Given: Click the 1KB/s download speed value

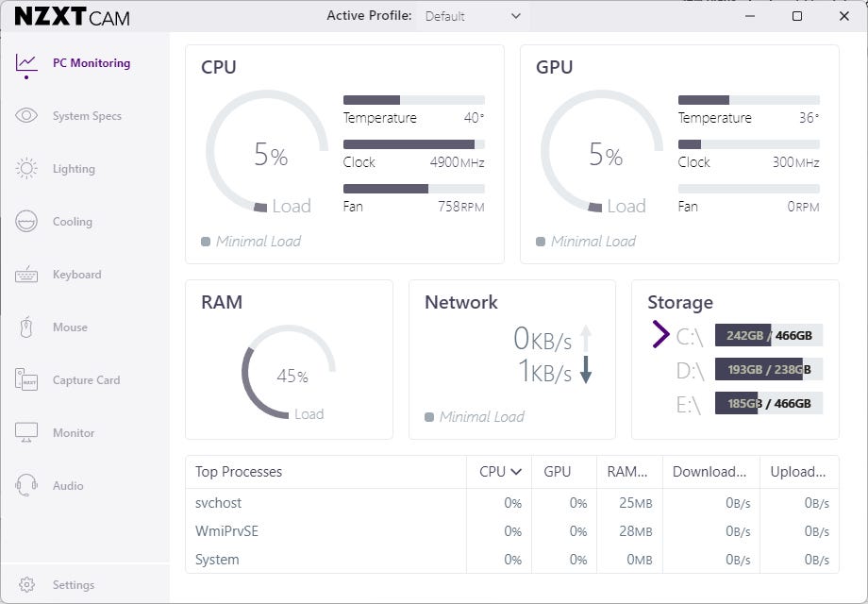Looking at the screenshot, I should 544,371.
